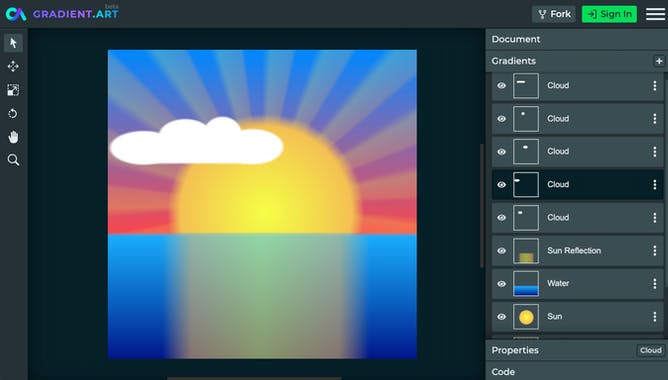
Task: Choose the scale tool in left toolbar
Action: [13, 90]
